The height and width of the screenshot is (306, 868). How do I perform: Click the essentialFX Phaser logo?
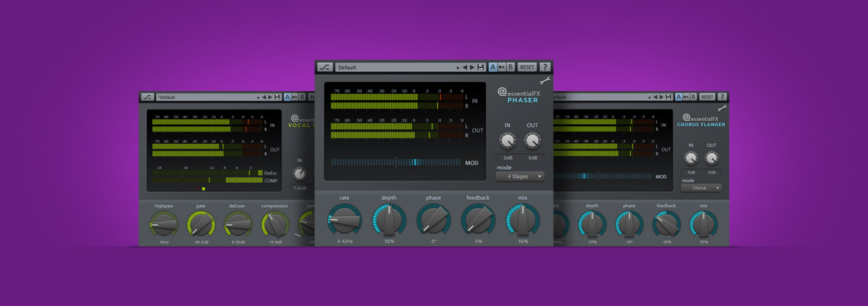click(519, 95)
